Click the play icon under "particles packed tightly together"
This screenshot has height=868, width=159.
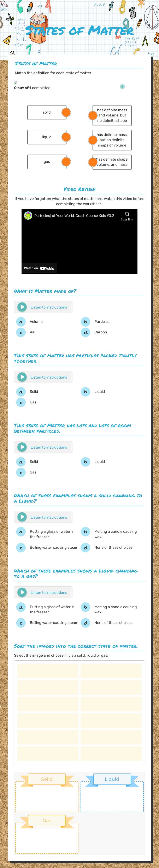pos(23,377)
